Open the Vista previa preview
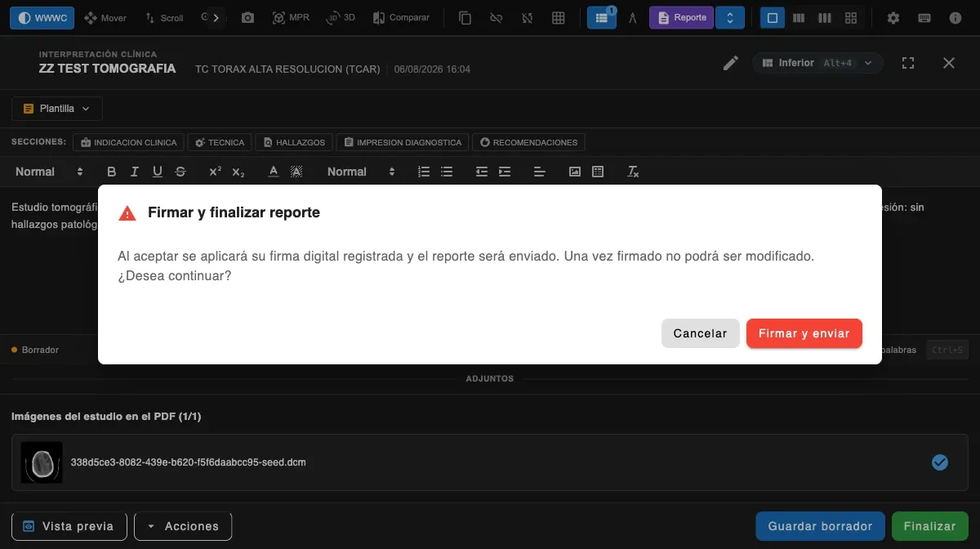 69,526
